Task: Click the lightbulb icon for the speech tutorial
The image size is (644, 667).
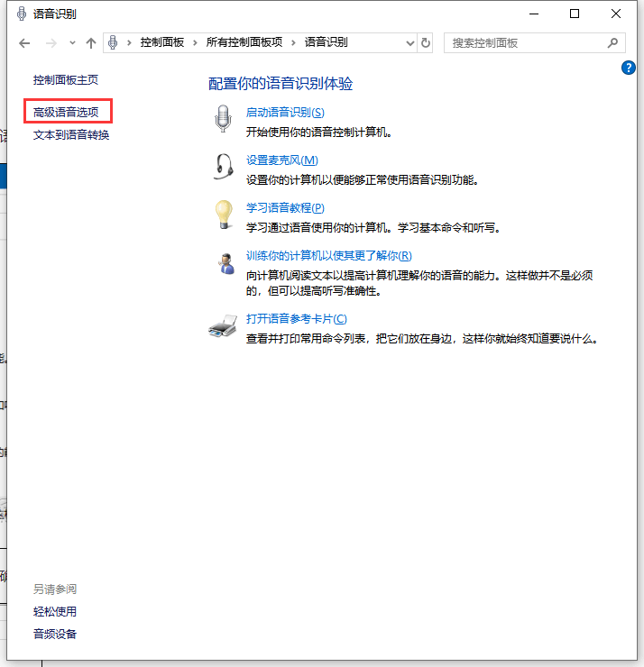Action: (223, 215)
